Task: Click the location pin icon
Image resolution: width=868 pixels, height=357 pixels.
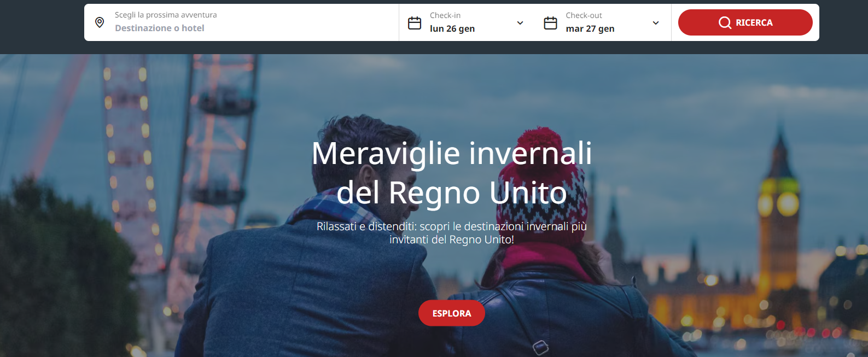Action: pos(100,22)
